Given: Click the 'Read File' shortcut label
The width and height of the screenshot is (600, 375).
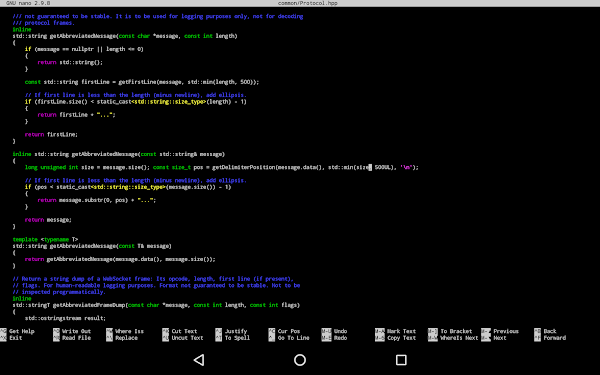Looking at the screenshot, I should pos(77,338).
